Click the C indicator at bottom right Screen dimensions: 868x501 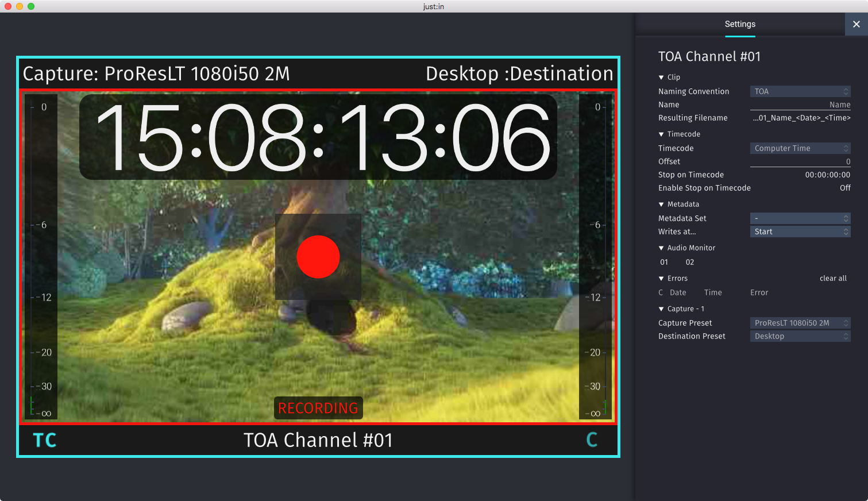tap(592, 440)
